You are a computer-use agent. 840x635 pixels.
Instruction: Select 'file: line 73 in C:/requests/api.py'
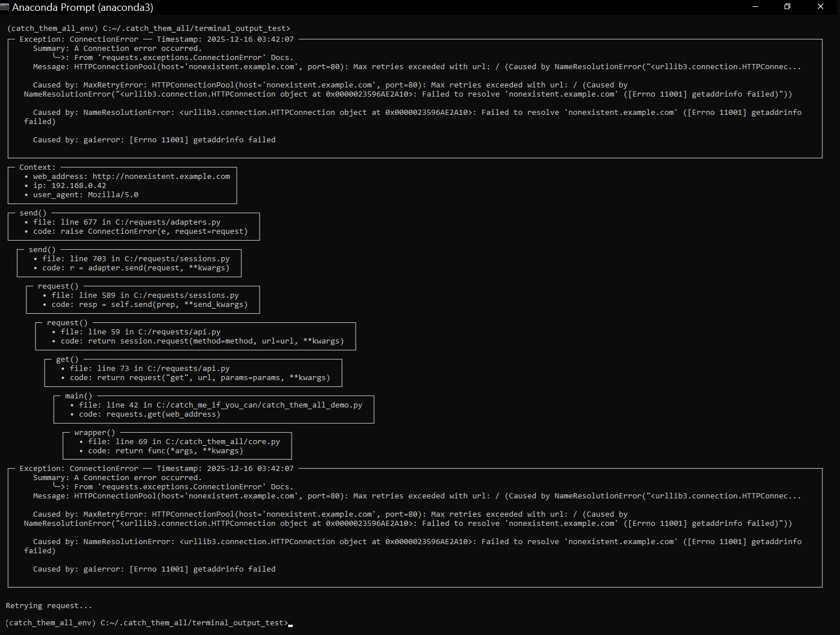[x=146, y=369]
